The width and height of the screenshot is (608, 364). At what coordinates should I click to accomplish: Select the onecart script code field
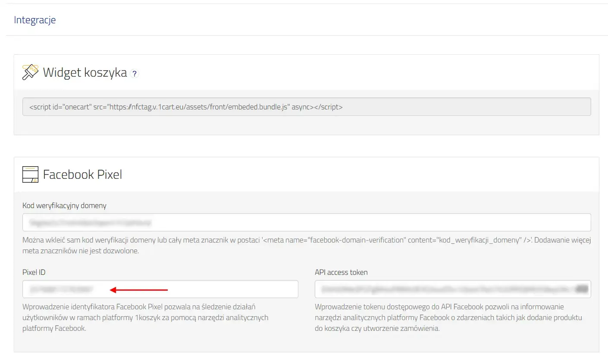[x=307, y=107]
